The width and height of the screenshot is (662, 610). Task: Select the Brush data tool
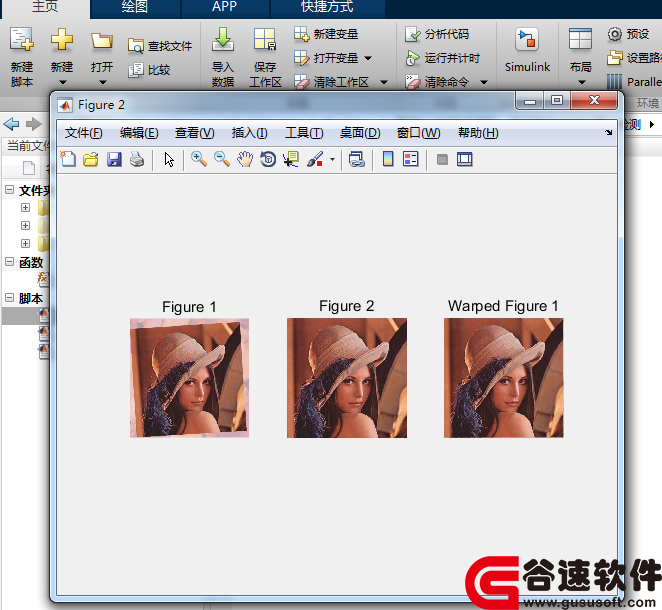[x=315, y=159]
